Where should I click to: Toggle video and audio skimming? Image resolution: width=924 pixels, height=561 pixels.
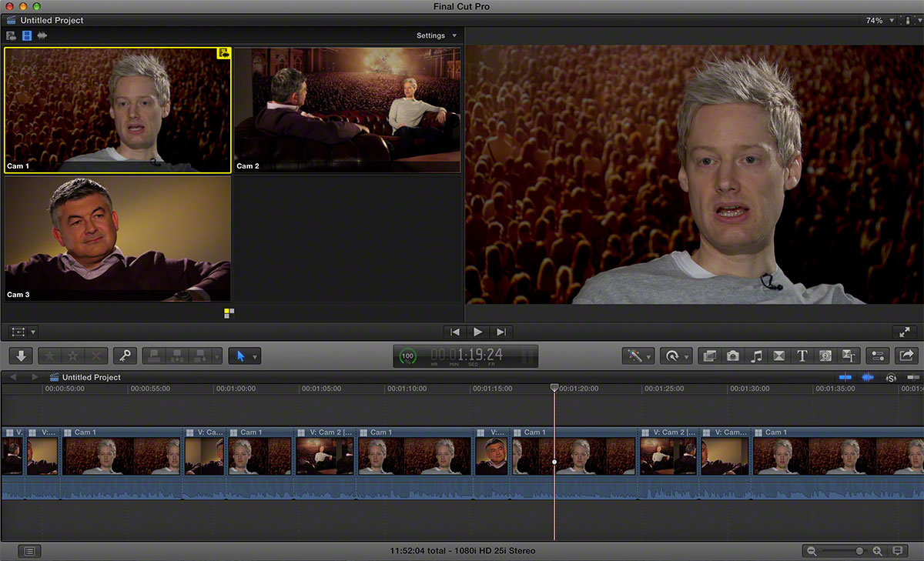point(845,377)
